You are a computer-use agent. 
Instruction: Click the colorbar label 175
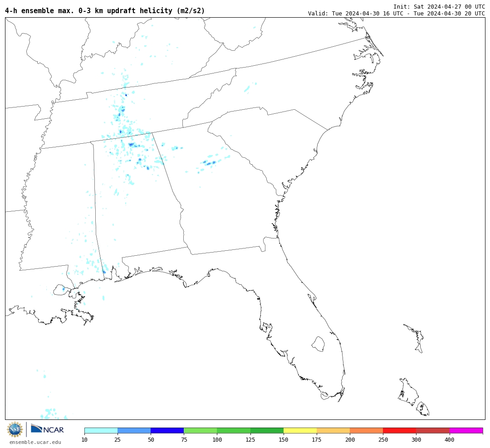[317, 440]
